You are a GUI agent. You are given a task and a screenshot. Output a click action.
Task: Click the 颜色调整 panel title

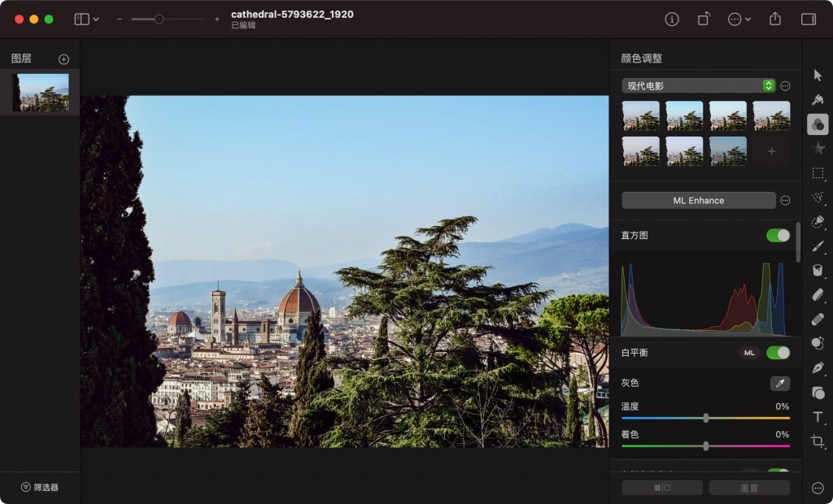click(641, 59)
